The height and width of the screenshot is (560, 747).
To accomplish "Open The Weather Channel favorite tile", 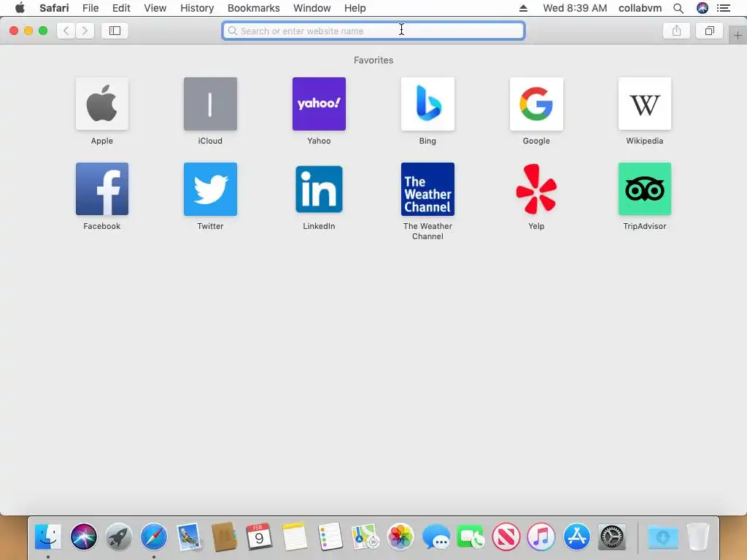I will tap(427, 189).
